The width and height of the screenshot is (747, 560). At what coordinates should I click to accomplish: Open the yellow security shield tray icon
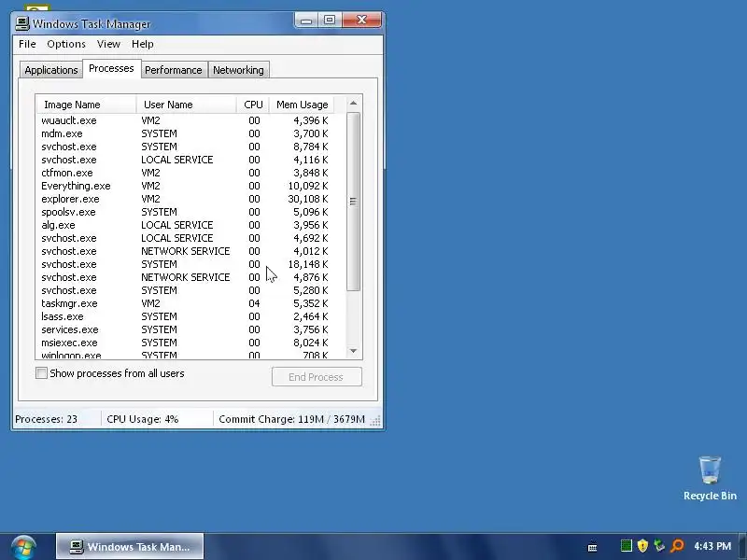click(642, 546)
